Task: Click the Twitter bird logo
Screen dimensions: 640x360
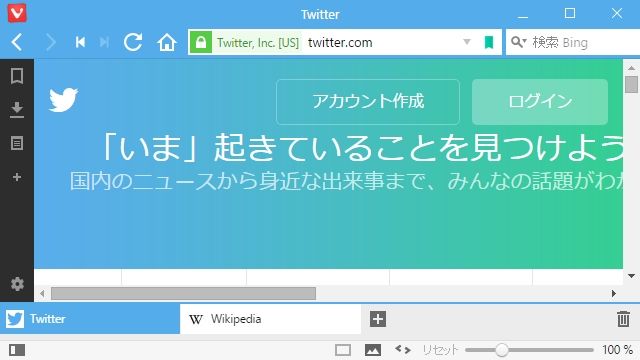Action: [63, 99]
